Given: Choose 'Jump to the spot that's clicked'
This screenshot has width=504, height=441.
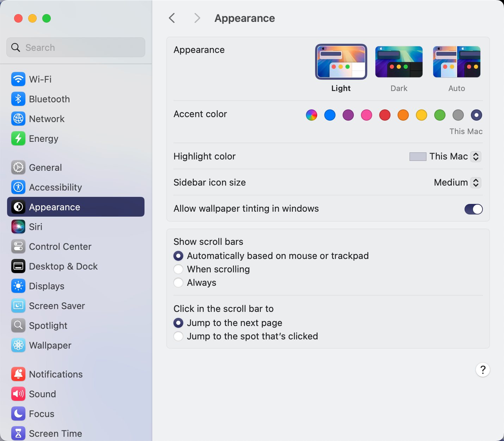Looking at the screenshot, I should pyautogui.click(x=179, y=336).
